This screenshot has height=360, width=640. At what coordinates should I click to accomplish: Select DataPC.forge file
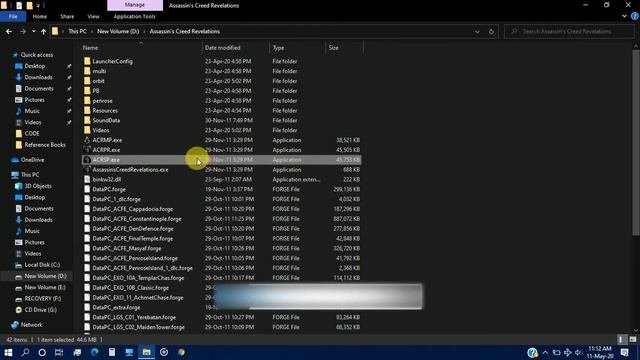pos(109,189)
